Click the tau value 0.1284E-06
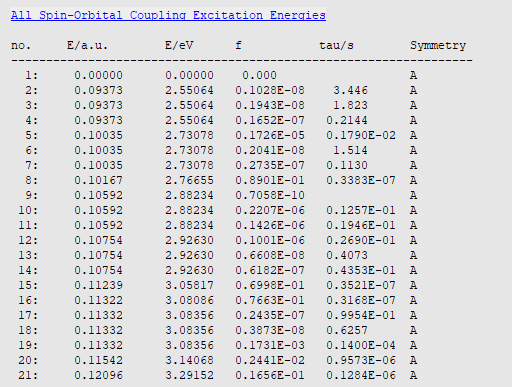The height and width of the screenshot is (387, 512). [x=361, y=375]
